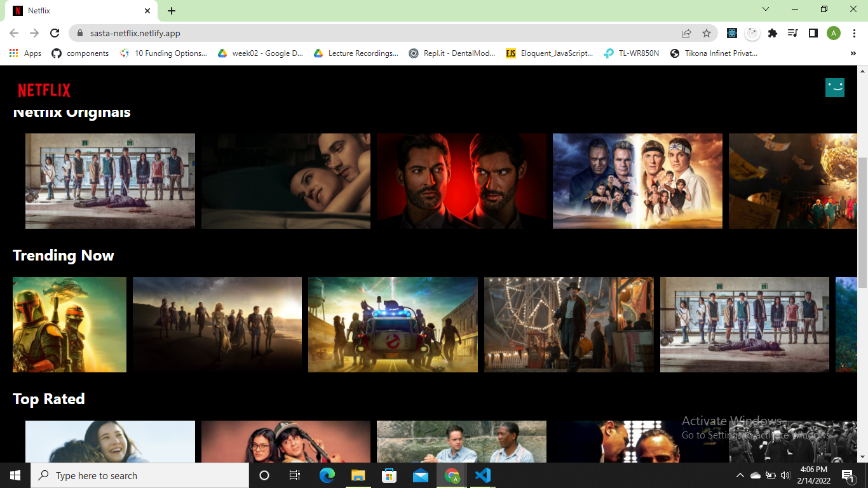Open the teal smiley profile avatar
This screenshot has width=868, height=488.
[834, 88]
